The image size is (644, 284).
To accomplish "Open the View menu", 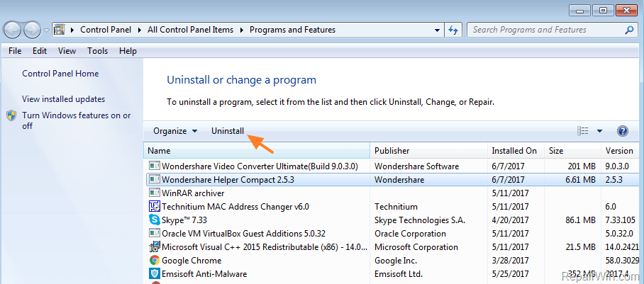I will tap(67, 51).
